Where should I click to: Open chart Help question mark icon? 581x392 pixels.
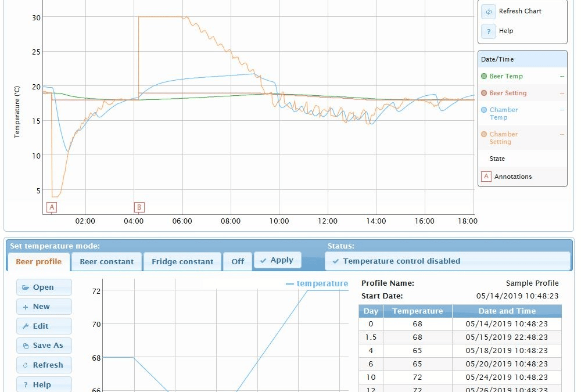[489, 31]
